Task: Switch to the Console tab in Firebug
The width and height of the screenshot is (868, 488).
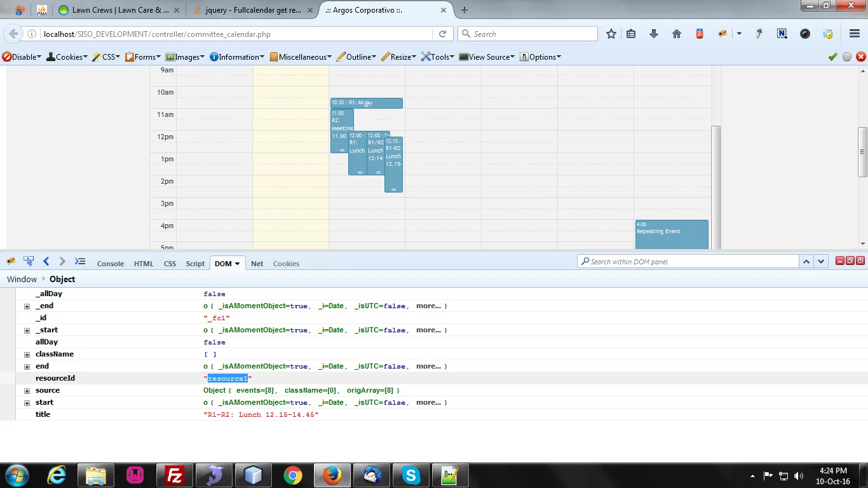Action: (x=111, y=264)
